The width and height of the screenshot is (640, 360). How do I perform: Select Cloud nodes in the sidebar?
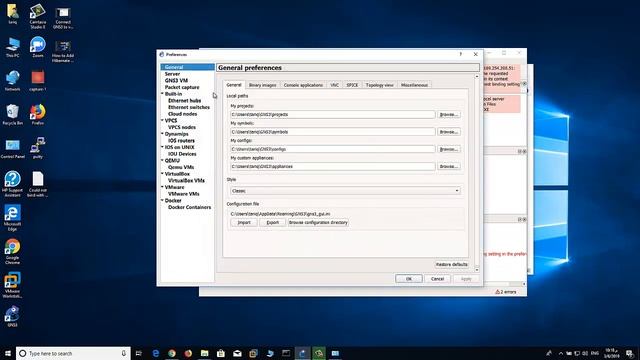click(x=182, y=114)
